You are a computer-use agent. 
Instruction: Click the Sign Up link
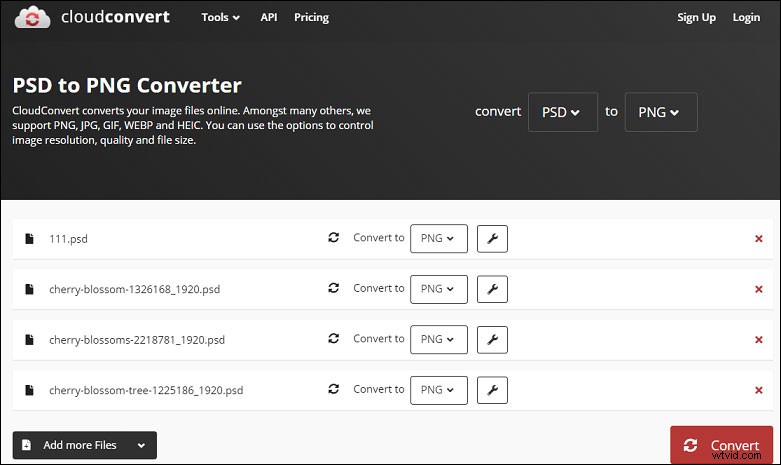tap(696, 17)
